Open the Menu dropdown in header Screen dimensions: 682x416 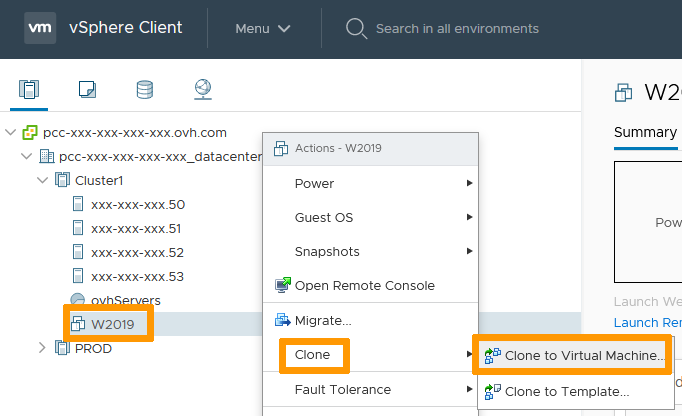pyautogui.click(x=263, y=29)
